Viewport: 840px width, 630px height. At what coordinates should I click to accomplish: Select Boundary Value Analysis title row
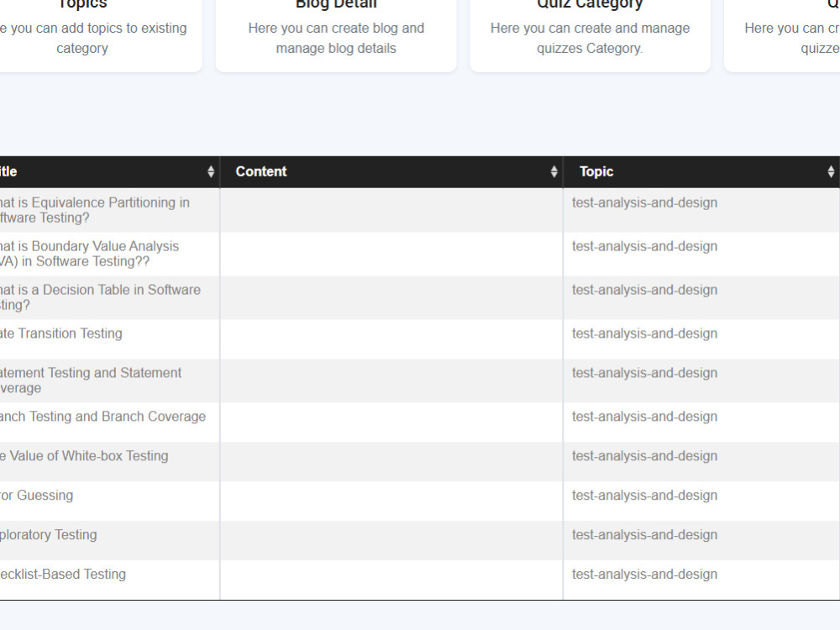click(90, 254)
